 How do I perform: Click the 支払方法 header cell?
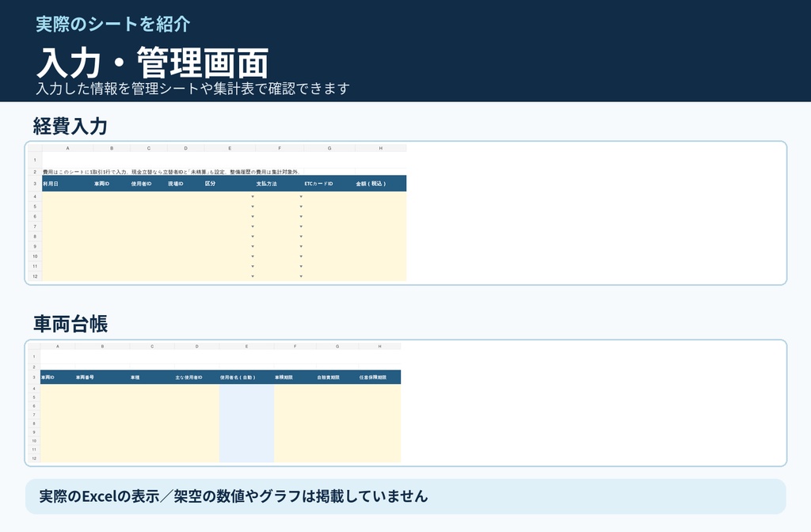pos(280,184)
